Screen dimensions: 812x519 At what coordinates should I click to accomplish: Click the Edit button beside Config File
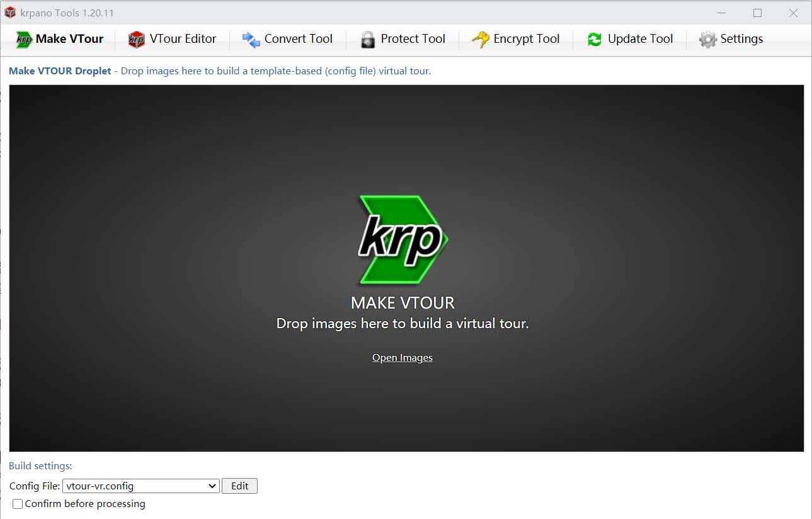click(240, 486)
